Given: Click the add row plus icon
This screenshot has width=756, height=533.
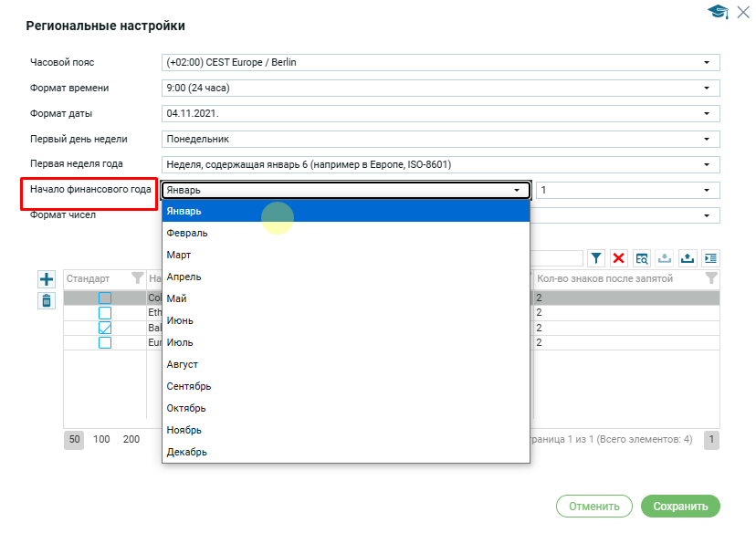Looking at the screenshot, I should click(x=47, y=278).
